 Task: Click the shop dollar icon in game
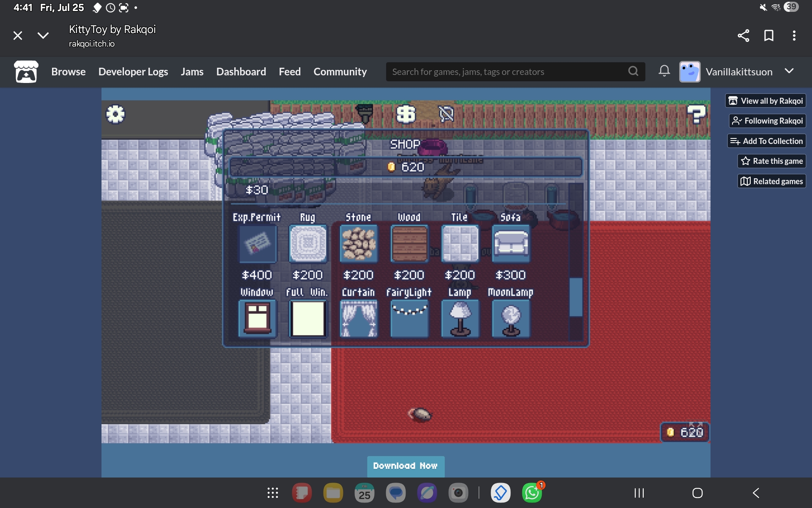[x=406, y=114]
